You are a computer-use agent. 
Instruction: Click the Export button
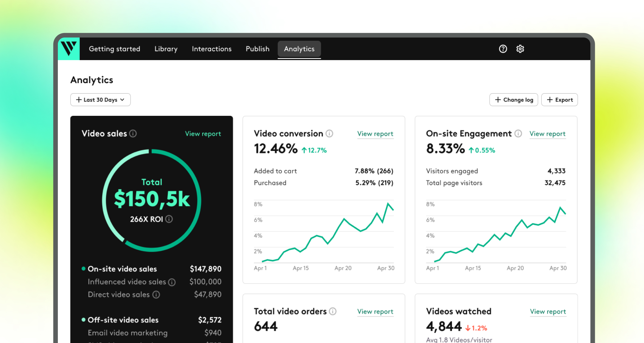pos(560,100)
